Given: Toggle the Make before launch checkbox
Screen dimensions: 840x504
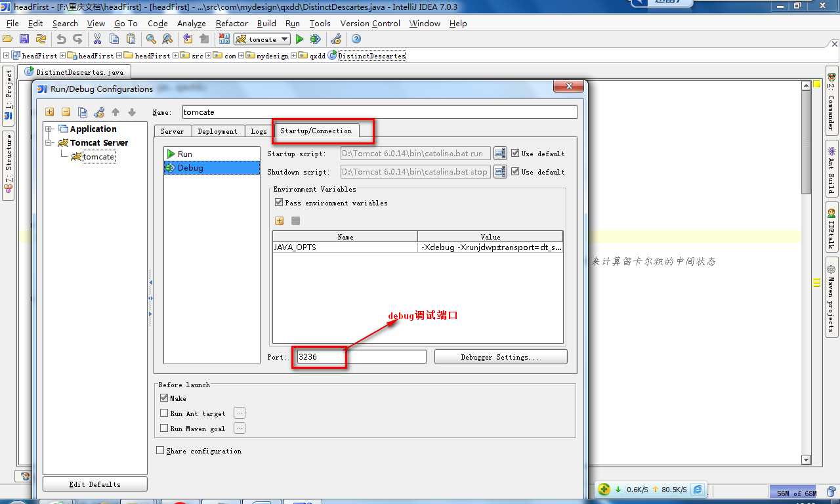Looking at the screenshot, I should [x=164, y=398].
